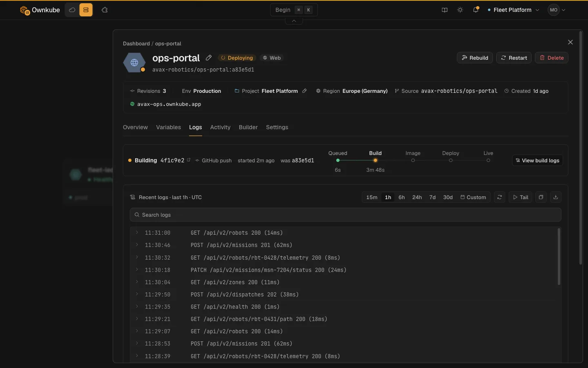The height and width of the screenshot is (368, 588).
Task: Download logs with the download icon
Action: [556, 197]
